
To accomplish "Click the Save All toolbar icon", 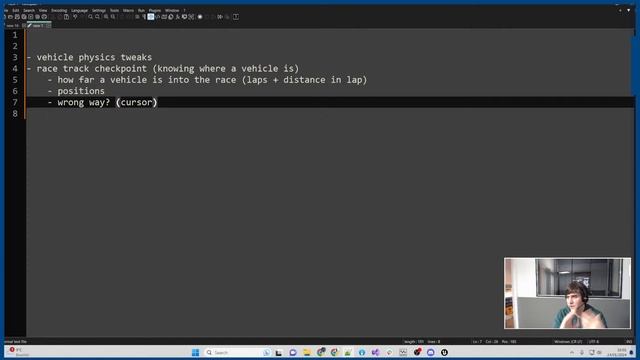I will tap(24, 17).
